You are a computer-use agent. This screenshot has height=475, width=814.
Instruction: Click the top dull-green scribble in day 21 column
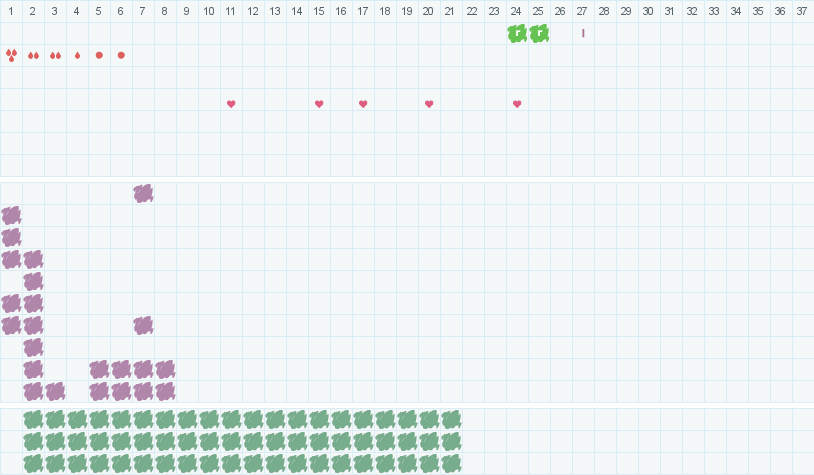[x=451, y=419]
